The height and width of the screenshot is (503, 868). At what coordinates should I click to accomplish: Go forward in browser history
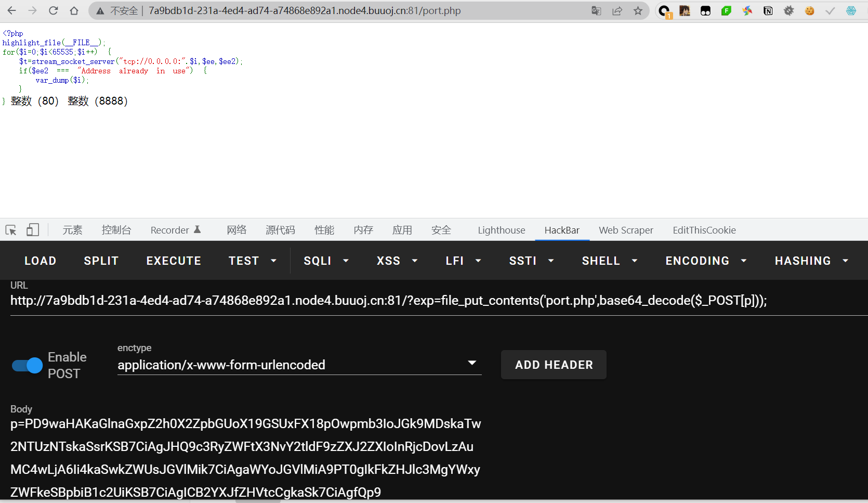point(32,10)
